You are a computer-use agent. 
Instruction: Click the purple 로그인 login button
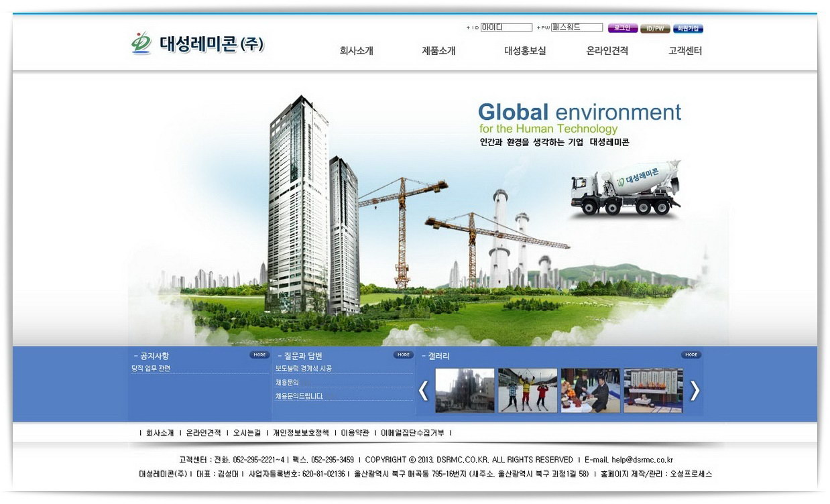tap(623, 28)
